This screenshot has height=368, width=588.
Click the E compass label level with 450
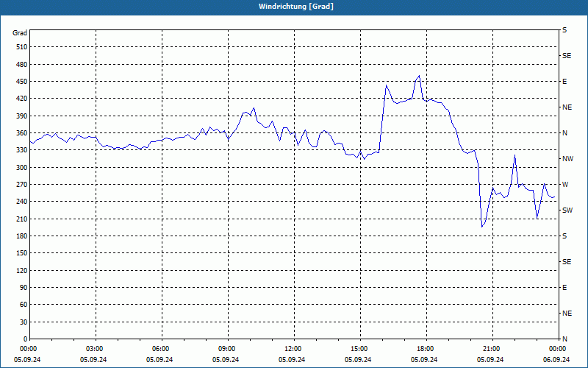(x=564, y=82)
